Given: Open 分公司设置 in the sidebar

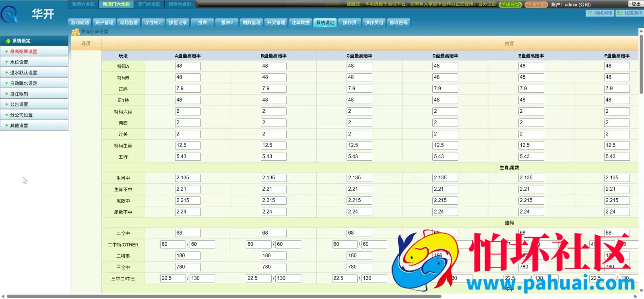Looking at the screenshot, I should tap(34, 115).
